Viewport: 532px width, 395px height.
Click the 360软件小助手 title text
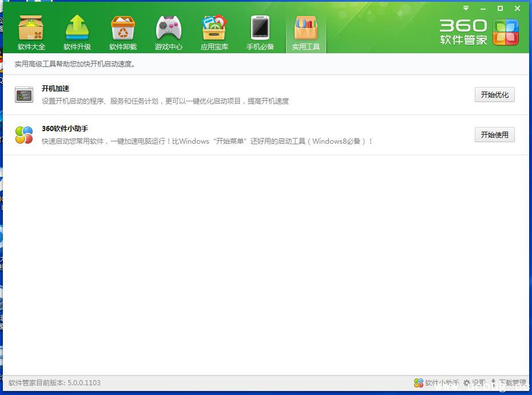pyautogui.click(x=65, y=129)
